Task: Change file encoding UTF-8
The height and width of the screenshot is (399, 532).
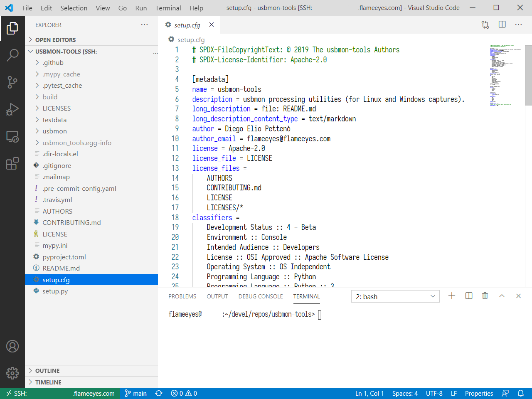Action: click(x=434, y=393)
